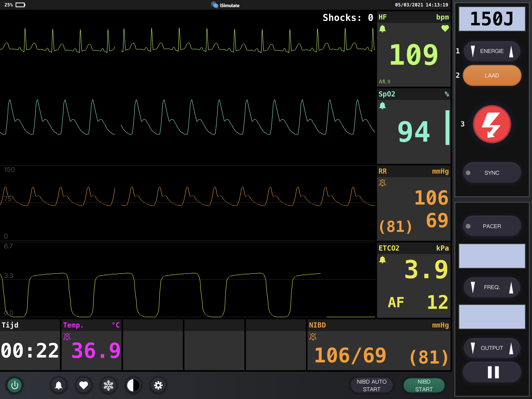Adjust brightness with the contrast icon
532x399 pixels.
click(133, 385)
